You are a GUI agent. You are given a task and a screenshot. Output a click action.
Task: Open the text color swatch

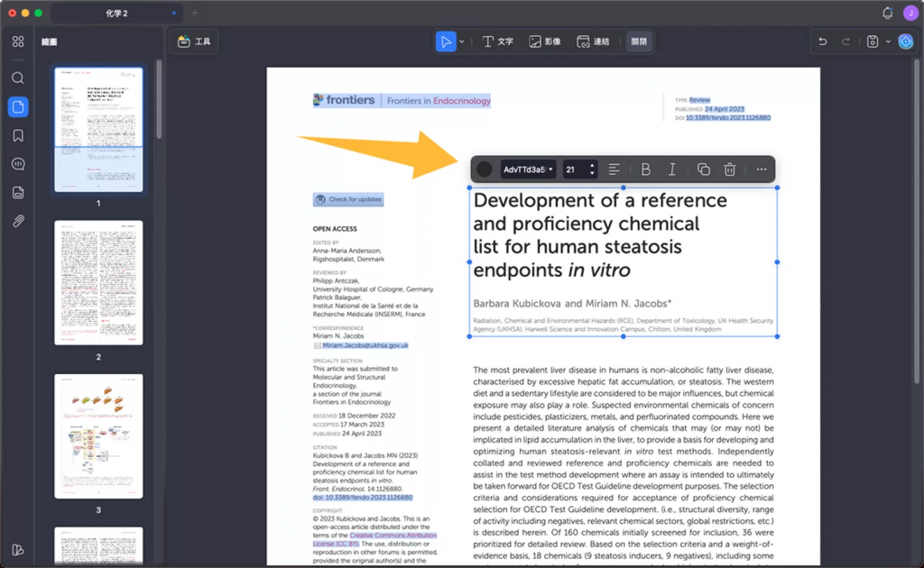coord(485,169)
